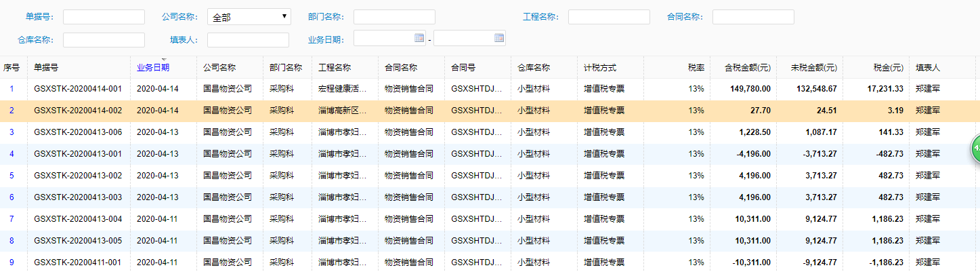This screenshot has width=980, height=272.
Task: Select record GSXSTK-20200413-001
Action: pyautogui.click(x=78, y=153)
